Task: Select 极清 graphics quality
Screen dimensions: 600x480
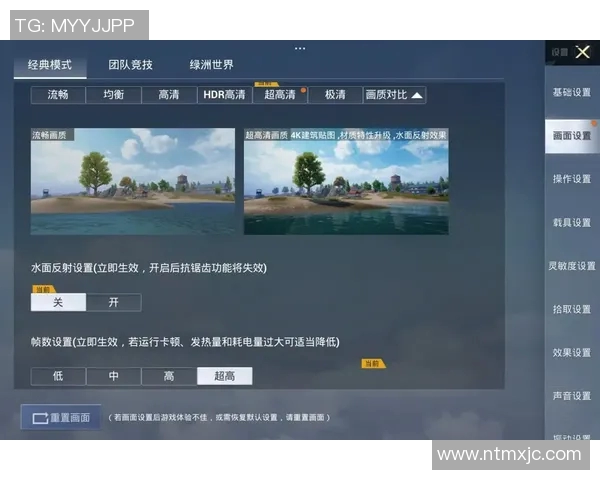Action: pyautogui.click(x=335, y=95)
